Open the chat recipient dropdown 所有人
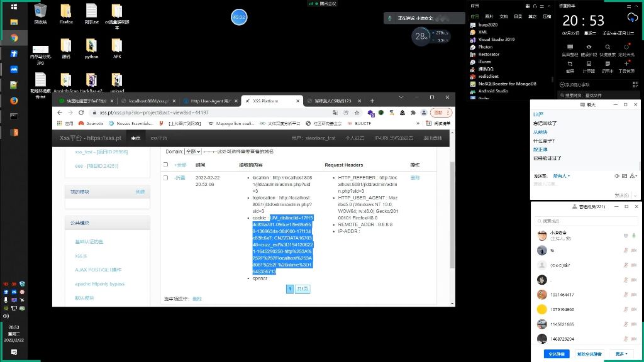This screenshot has height=362, width=644. [562, 176]
